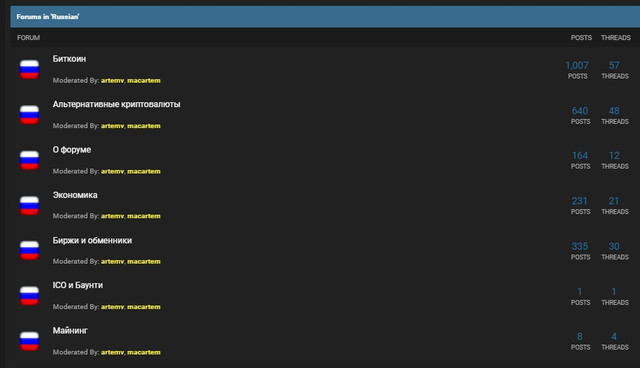
Task: Click the 57 threads count for Биткоин
Action: pyautogui.click(x=614, y=65)
